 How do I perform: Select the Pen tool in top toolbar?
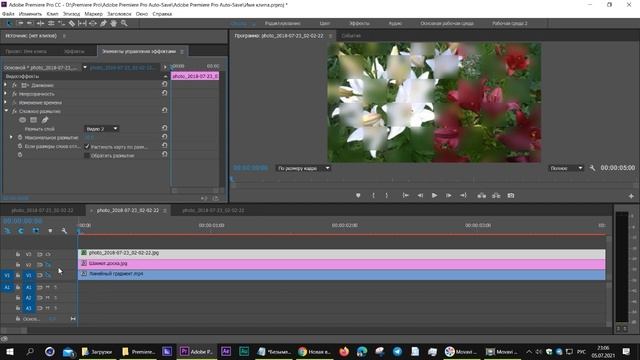point(103,24)
